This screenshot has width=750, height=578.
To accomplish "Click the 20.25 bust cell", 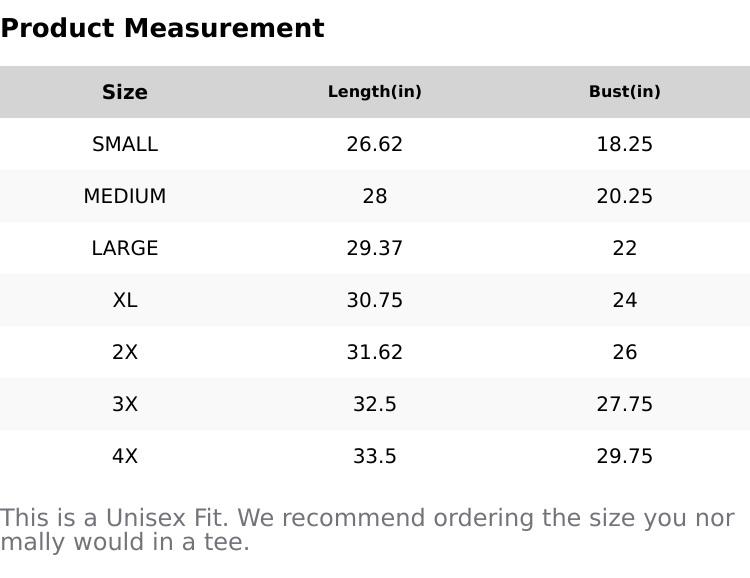I will tap(625, 196).
